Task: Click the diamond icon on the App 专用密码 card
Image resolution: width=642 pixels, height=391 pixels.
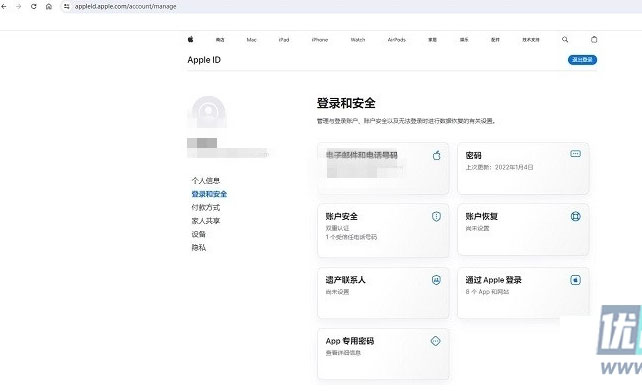Action: point(436,341)
